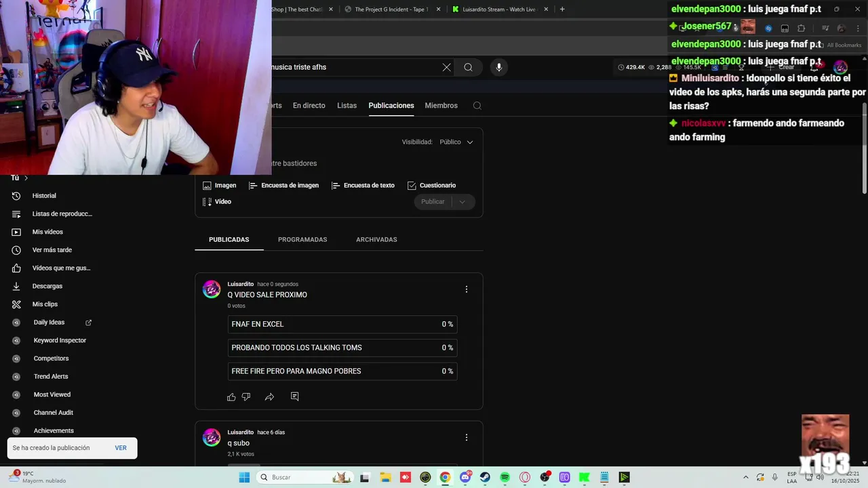This screenshot has width=868, height=488.
Task: Open a new browser tab
Action: click(562, 9)
